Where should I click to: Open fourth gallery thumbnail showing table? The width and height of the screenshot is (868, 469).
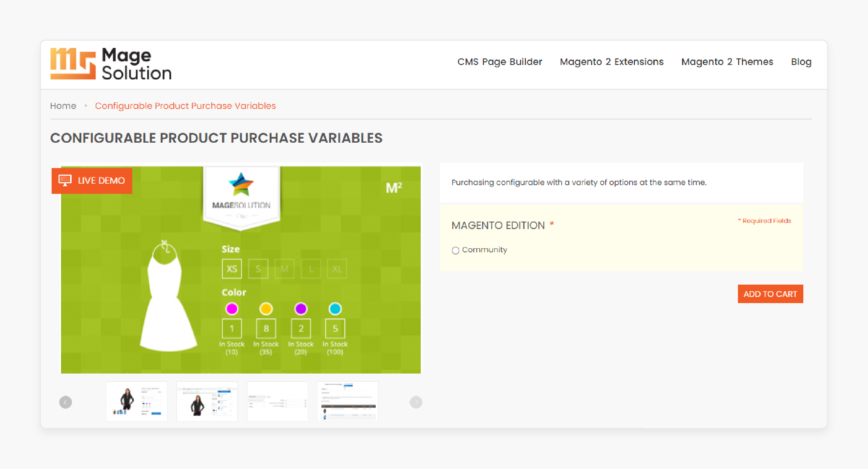348,401
